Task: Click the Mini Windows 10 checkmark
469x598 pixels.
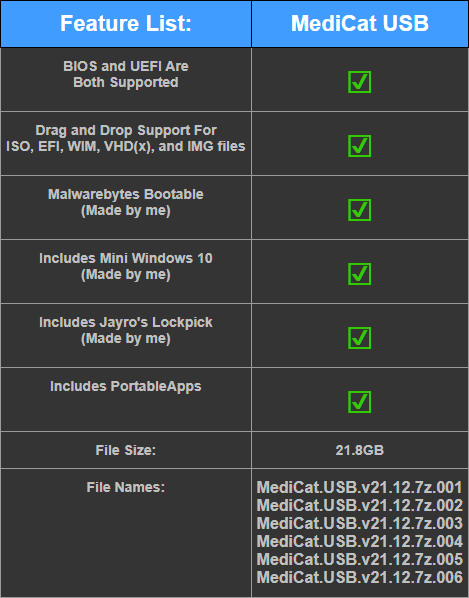Action: tap(359, 274)
